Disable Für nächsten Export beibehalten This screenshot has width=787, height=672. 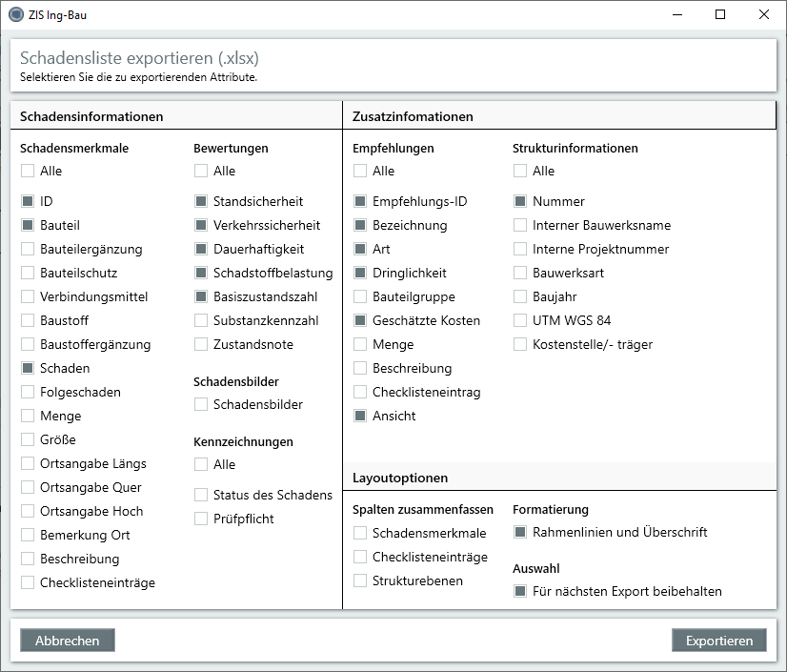pos(520,591)
